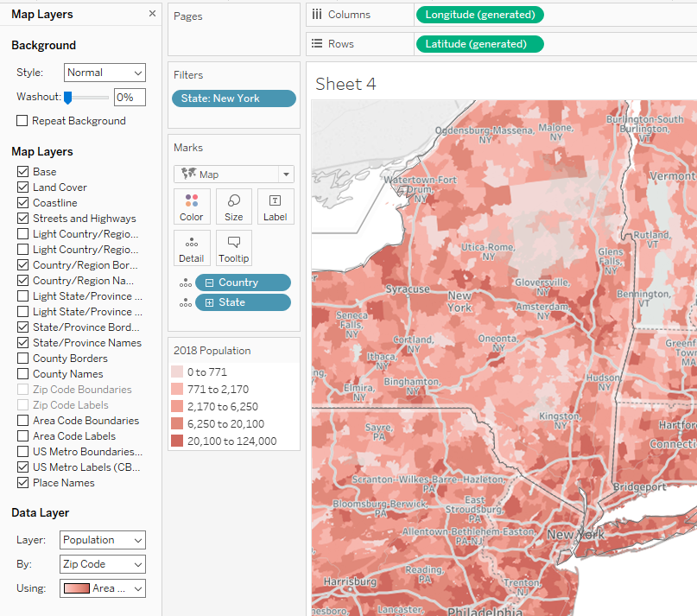Close the Map Layers pane
The height and width of the screenshot is (616, 697).
point(153,14)
